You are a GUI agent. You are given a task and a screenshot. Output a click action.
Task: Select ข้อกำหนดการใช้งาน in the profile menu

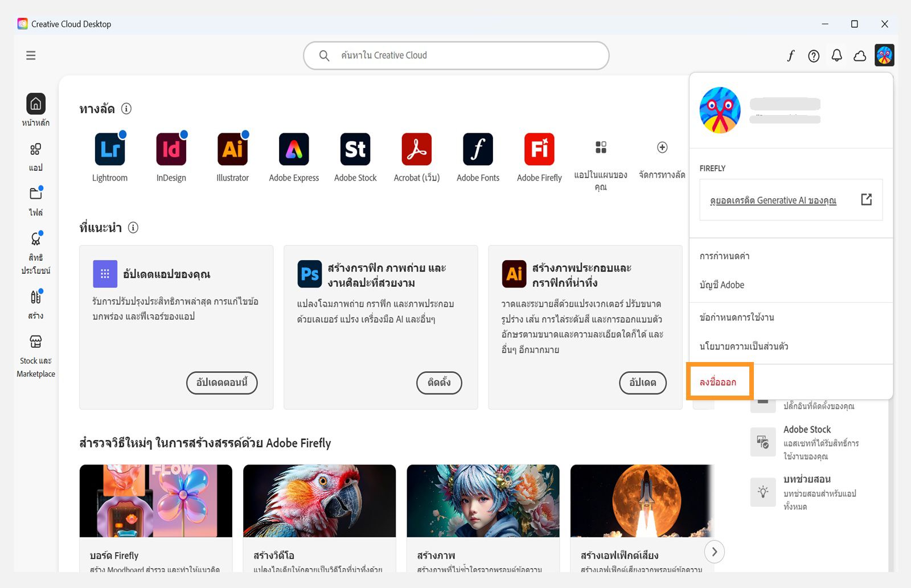[737, 317]
